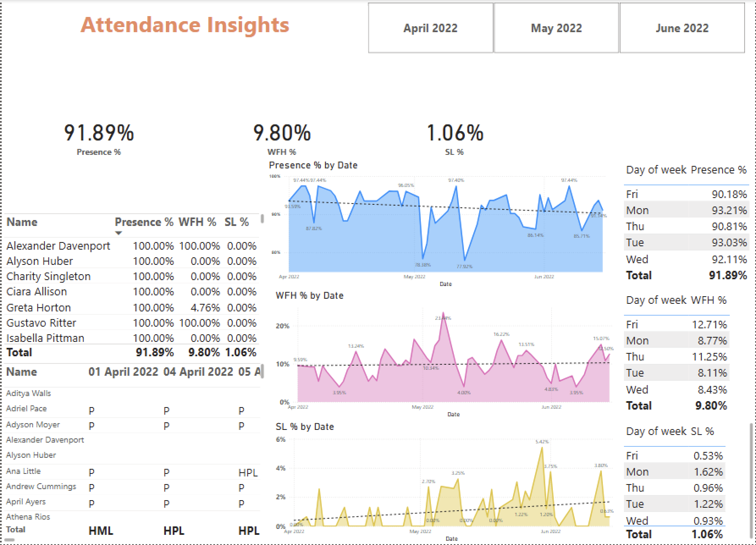The height and width of the screenshot is (545, 756).
Task: Click the sort arrow under Presence % header
Action: (x=119, y=233)
